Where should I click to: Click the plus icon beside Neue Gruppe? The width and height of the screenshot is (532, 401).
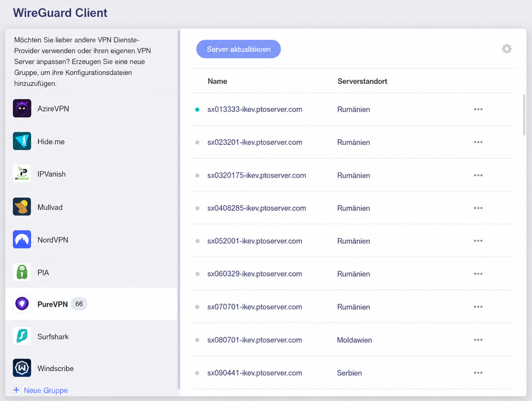(x=16, y=390)
